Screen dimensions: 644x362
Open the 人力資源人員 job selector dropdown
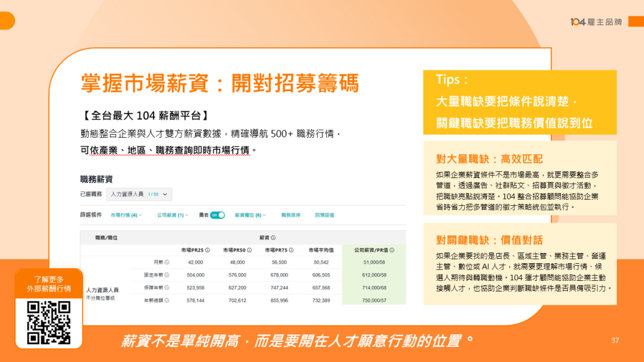pos(139,194)
